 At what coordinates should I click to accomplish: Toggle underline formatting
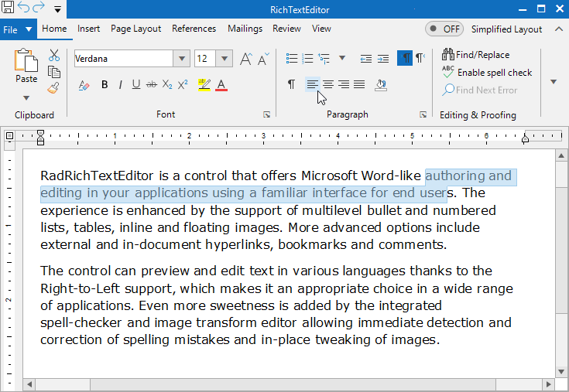pos(136,85)
